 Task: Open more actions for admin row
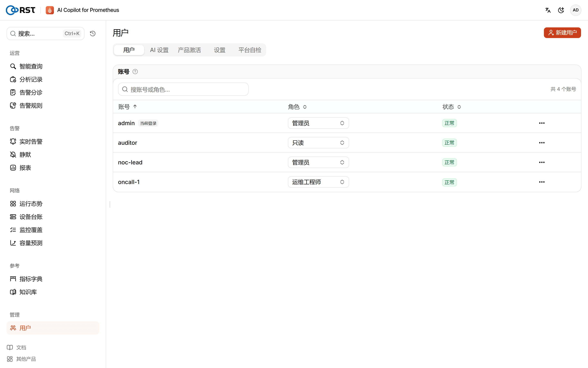[x=542, y=123]
